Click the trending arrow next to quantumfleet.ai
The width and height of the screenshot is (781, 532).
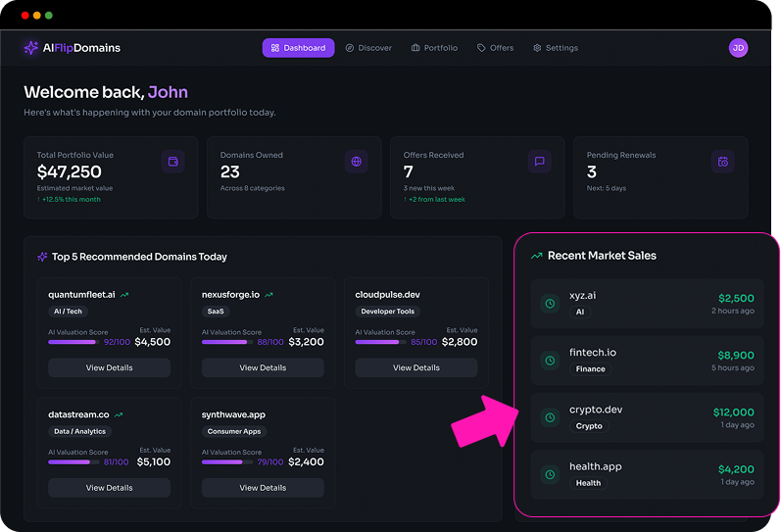[124, 295]
